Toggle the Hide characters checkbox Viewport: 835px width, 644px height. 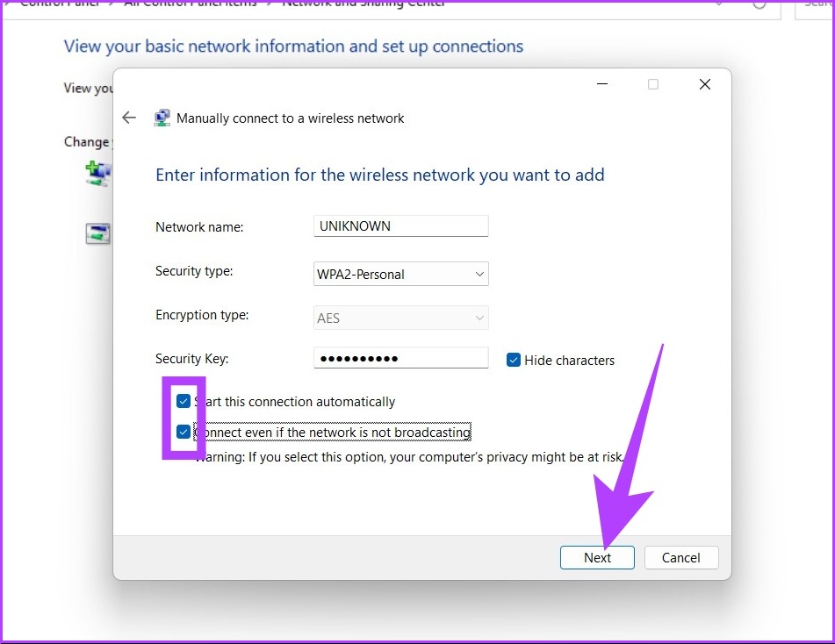click(513, 360)
